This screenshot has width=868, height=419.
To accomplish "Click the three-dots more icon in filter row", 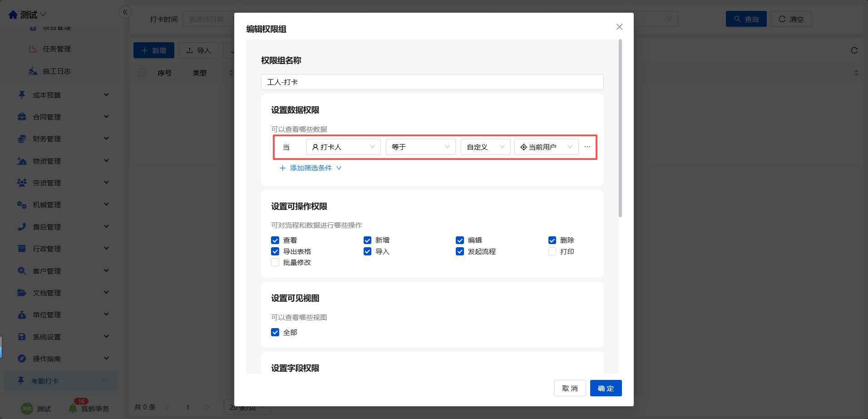I will (587, 147).
